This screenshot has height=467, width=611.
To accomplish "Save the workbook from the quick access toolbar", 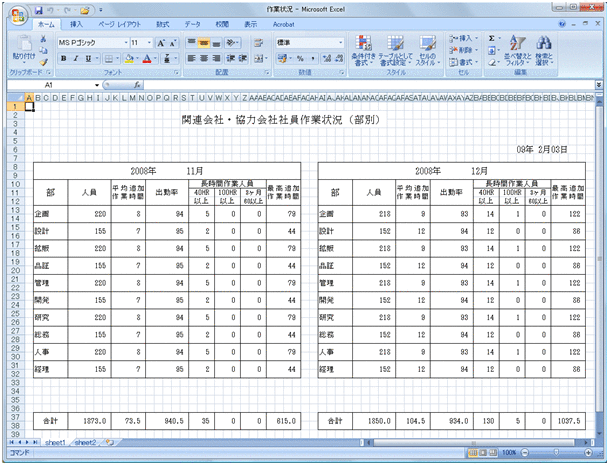I will coord(39,10).
